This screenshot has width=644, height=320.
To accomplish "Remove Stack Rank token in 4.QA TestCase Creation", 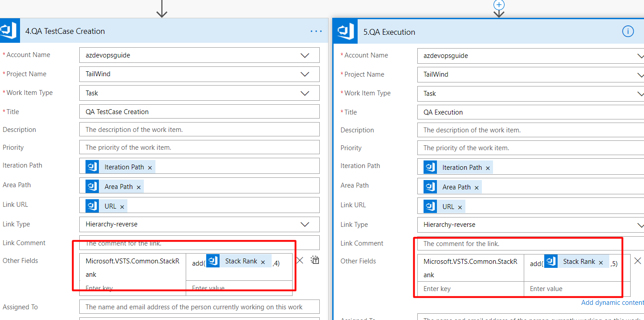I will (x=263, y=262).
